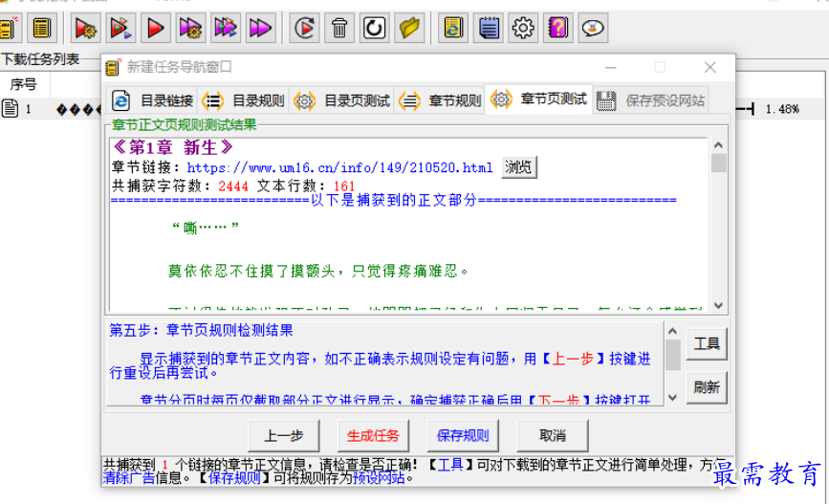This screenshot has height=504, width=829.
Task: Open settings with the toolbar gear icon
Action: (x=523, y=28)
